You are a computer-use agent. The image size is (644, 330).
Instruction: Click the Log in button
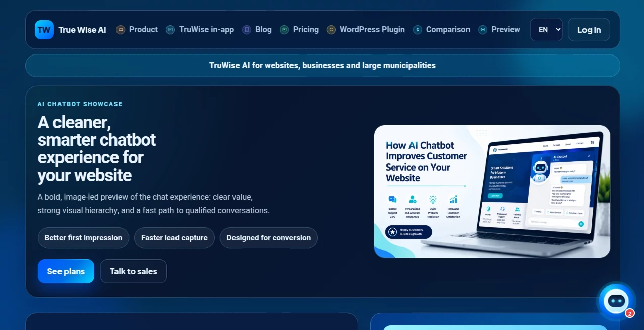click(589, 30)
